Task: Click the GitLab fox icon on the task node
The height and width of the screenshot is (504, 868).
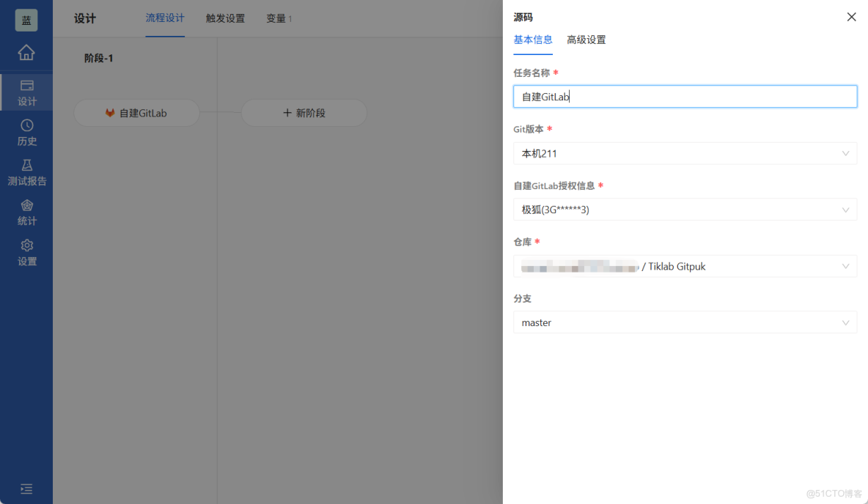Action: (109, 112)
